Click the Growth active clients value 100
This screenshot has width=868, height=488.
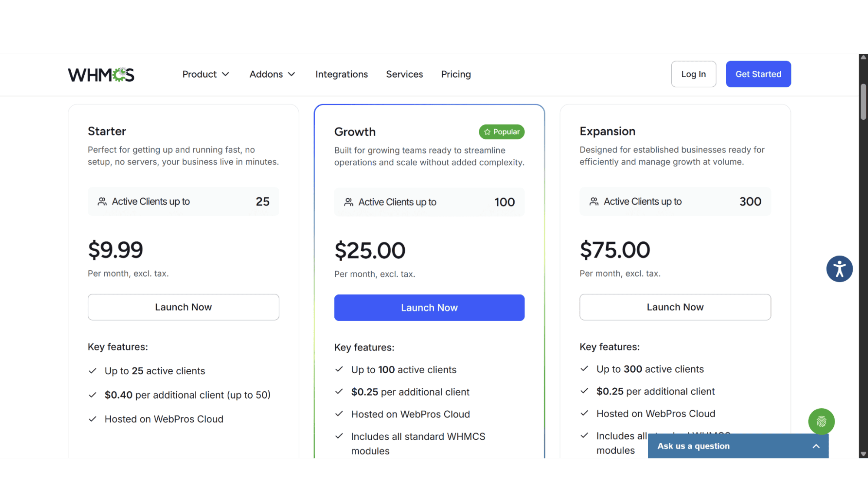point(505,202)
